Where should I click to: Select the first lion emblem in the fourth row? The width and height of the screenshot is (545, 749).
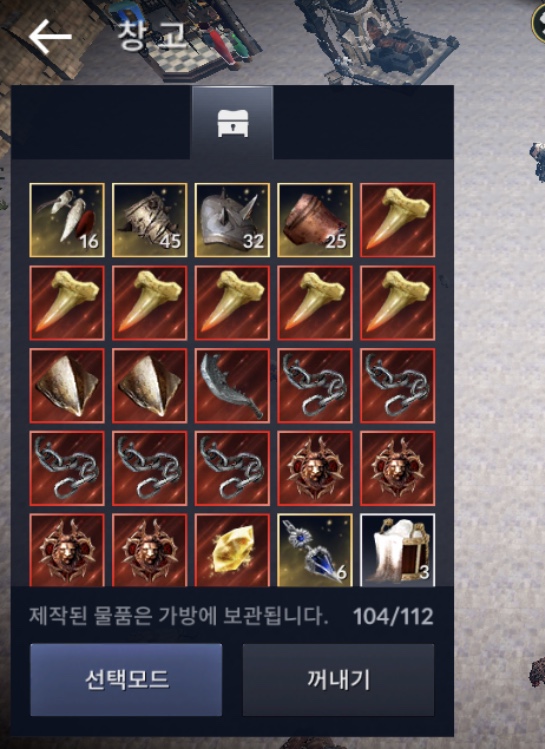tap(315, 468)
